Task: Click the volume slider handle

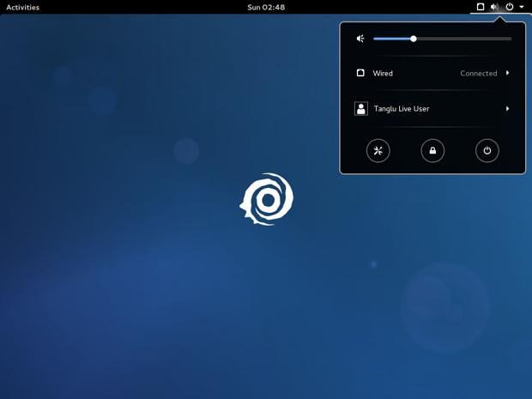Action: point(414,39)
